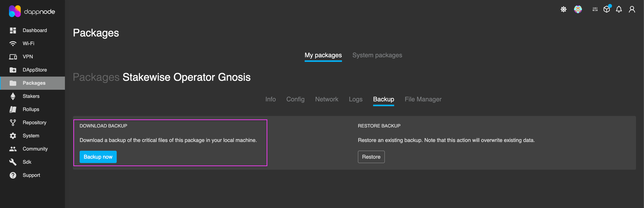Toggle the light/dark theme sun icon

(x=563, y=10)
